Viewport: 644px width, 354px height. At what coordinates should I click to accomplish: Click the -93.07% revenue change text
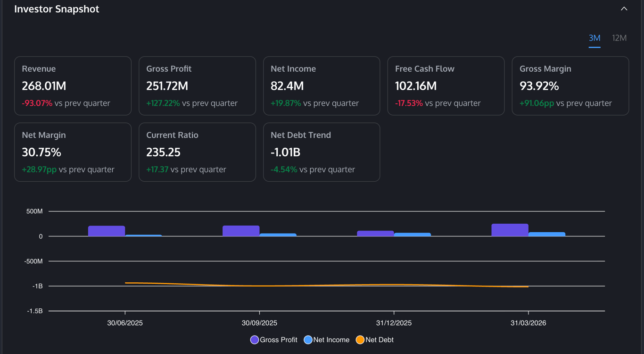coord(37,103)
